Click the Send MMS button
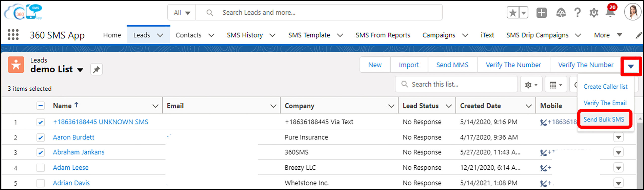Screen dimensions: 644x190 [x=452, y=65]
